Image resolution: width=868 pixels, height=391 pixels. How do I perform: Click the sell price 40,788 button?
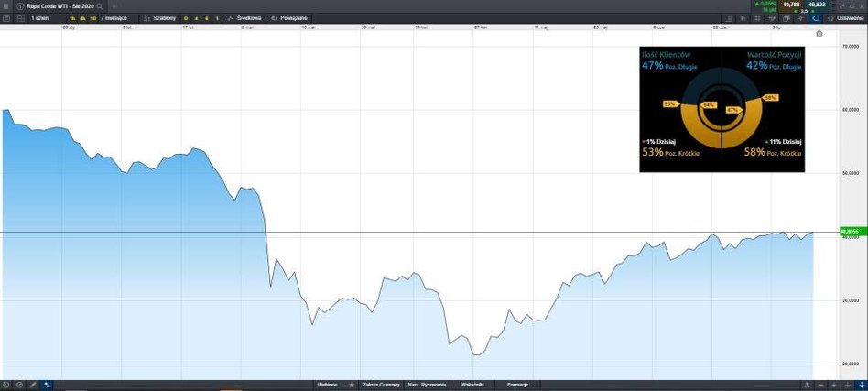790,5
